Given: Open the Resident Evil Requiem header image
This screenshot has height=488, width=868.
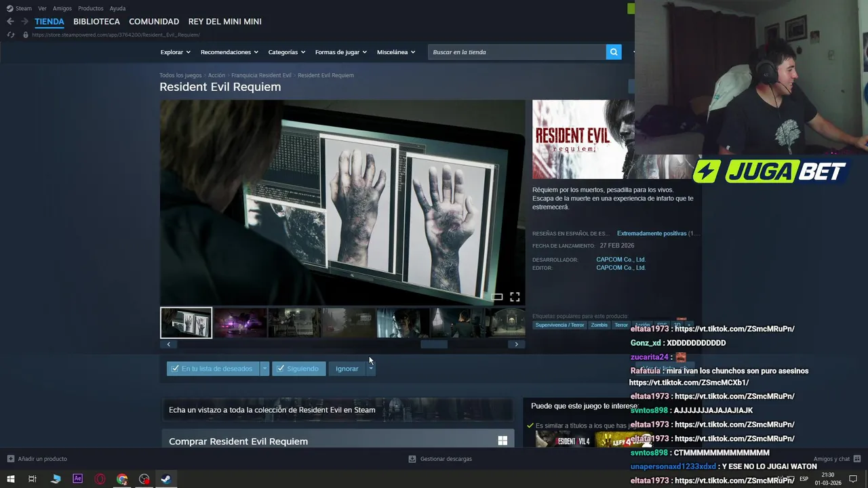Looking at the screenshot, I should (583, 140).
